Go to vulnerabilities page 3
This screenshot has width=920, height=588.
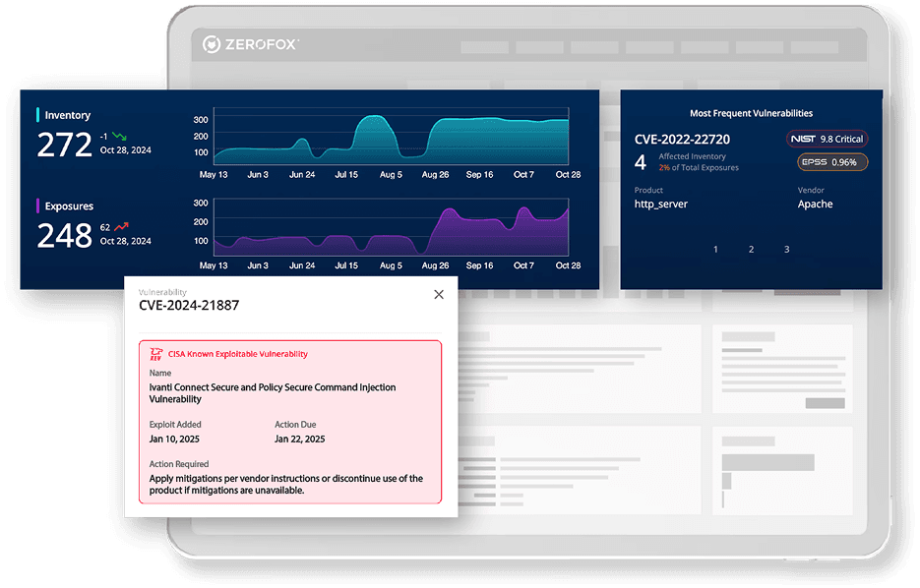[787, 249]
